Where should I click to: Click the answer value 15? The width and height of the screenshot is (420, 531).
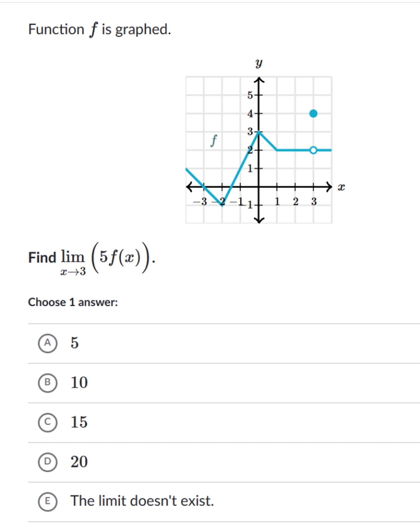point(79,422)
